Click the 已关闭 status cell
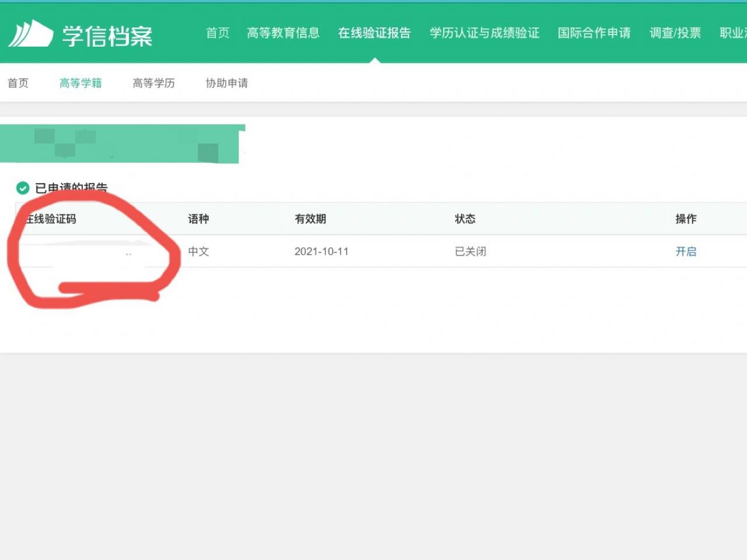747x560 pixels. click(x=470, y=252)
